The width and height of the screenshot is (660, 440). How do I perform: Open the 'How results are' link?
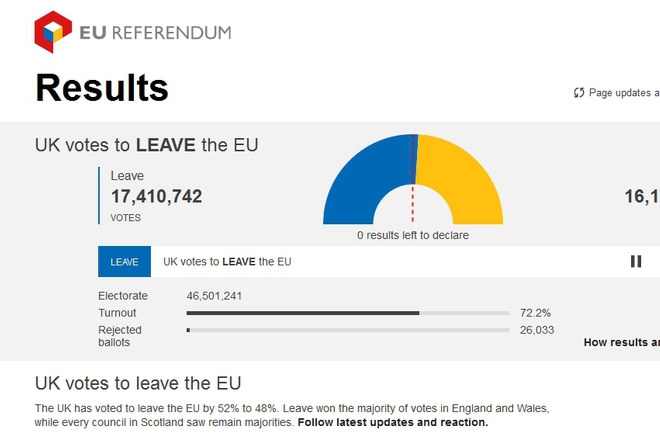click(x=622, y=342)
